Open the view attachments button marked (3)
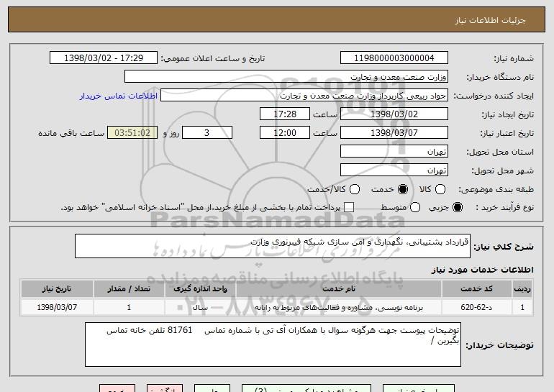The width and height of the screenshot is (554, 392). pyautogui.click(x=306, y=388)
